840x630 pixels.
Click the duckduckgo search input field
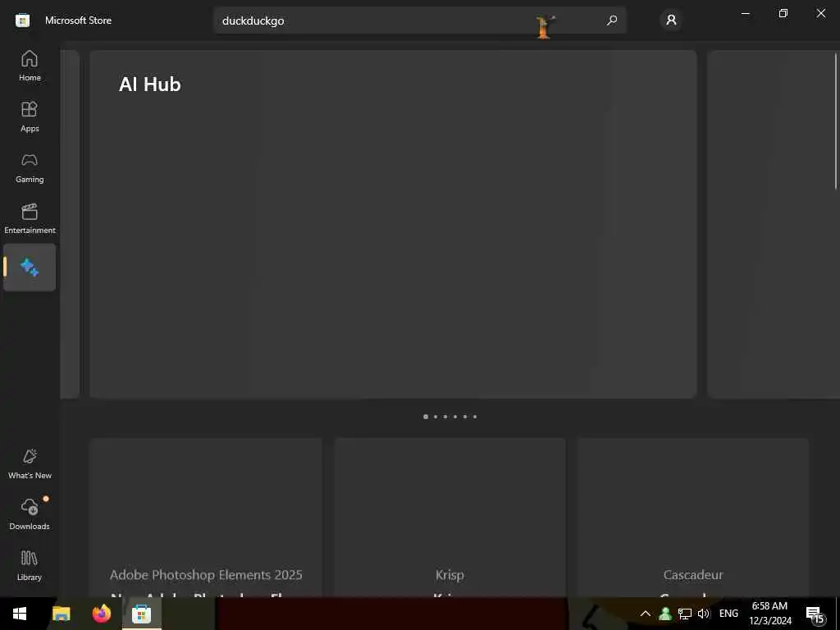[420, 21]
